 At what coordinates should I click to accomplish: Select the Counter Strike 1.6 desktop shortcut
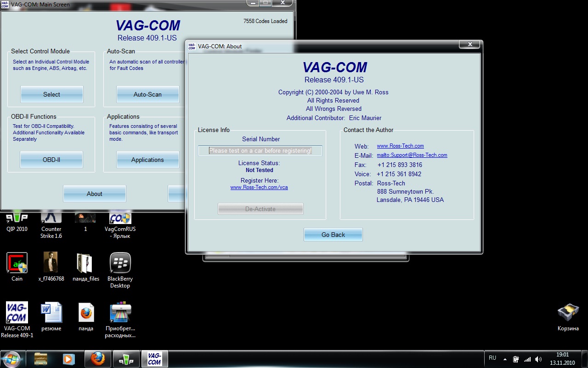pos(51,224)
